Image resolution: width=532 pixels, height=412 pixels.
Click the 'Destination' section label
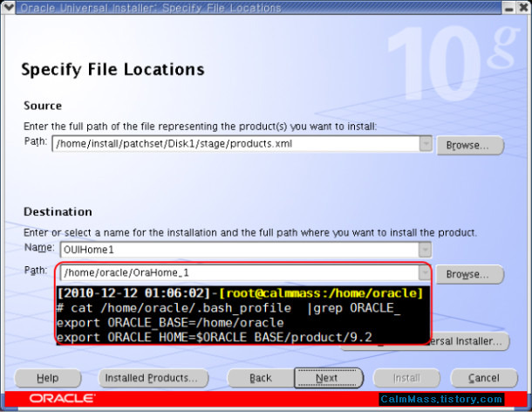pos(58,211)
